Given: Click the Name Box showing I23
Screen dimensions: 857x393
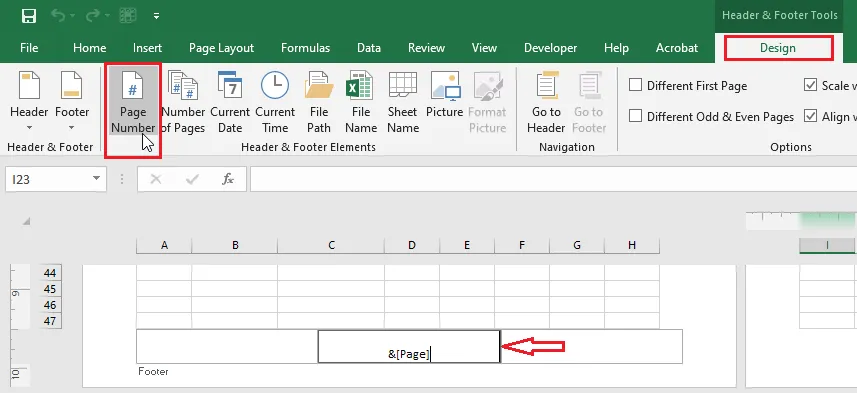Looking at the screenshot, I should click(x=48, y=179).
